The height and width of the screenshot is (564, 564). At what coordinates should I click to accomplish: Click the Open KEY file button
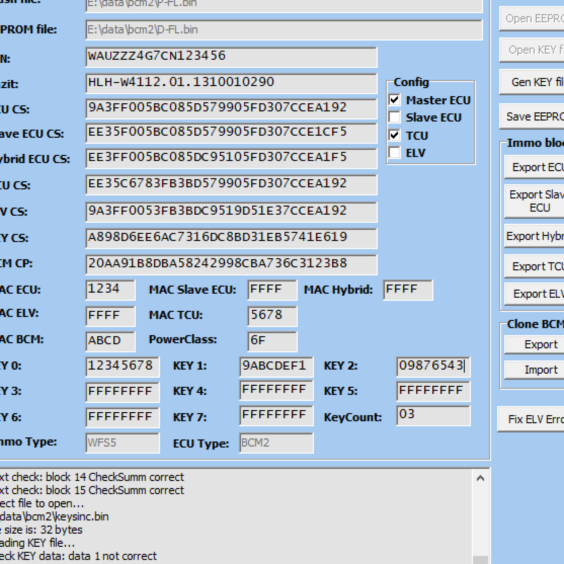532,50
